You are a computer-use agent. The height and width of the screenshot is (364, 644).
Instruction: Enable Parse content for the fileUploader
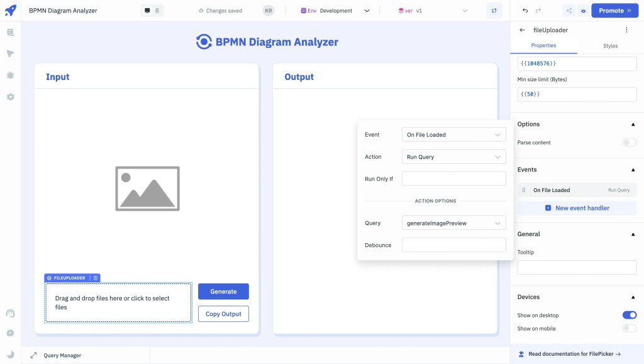629,142
